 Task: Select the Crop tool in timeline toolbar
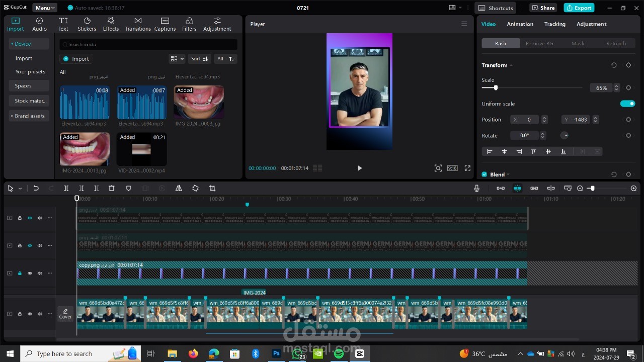212,188
